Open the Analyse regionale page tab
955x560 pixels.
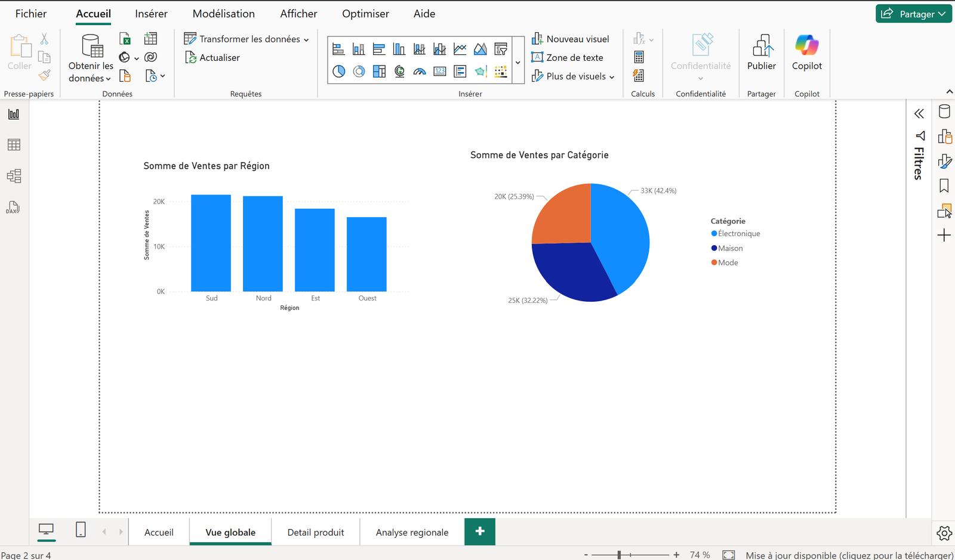click(412, 532)
